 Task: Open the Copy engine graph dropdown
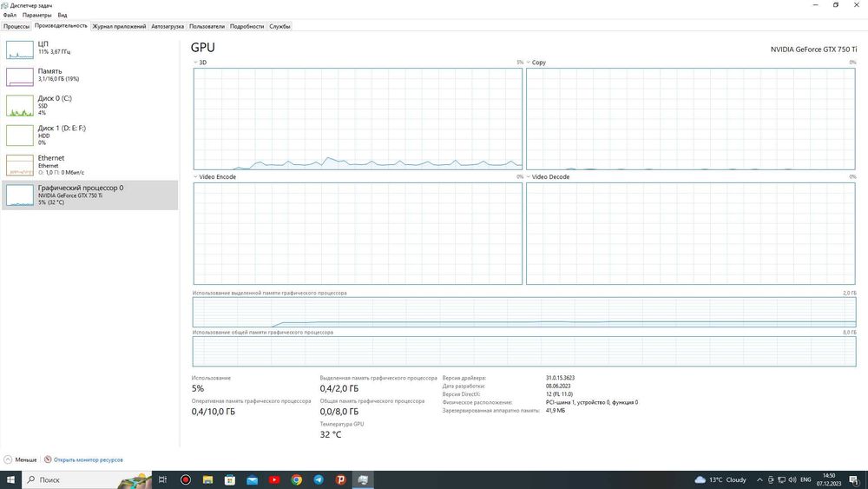(529, 63)
